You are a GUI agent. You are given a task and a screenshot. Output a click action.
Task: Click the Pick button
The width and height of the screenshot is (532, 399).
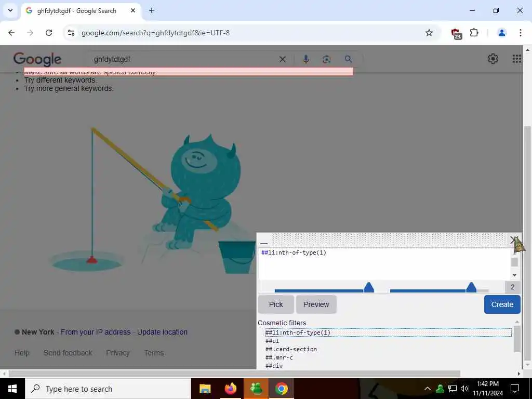tap(276, 304)
